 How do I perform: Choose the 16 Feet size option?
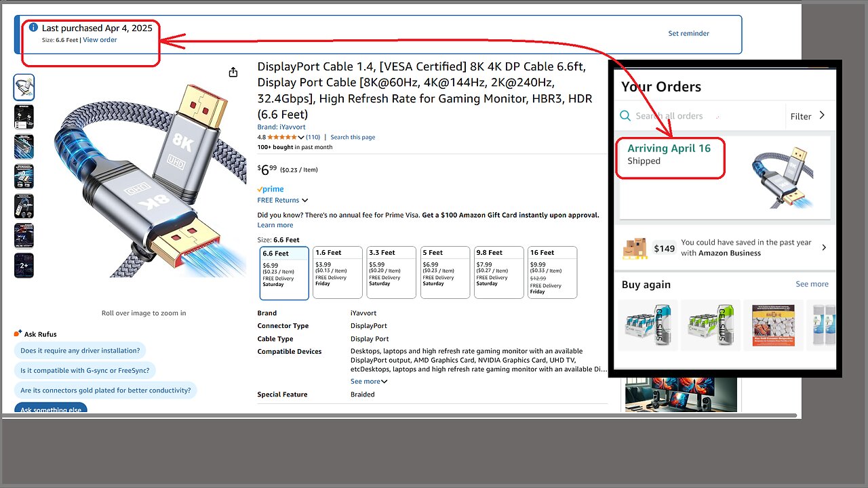pos(553,272)
